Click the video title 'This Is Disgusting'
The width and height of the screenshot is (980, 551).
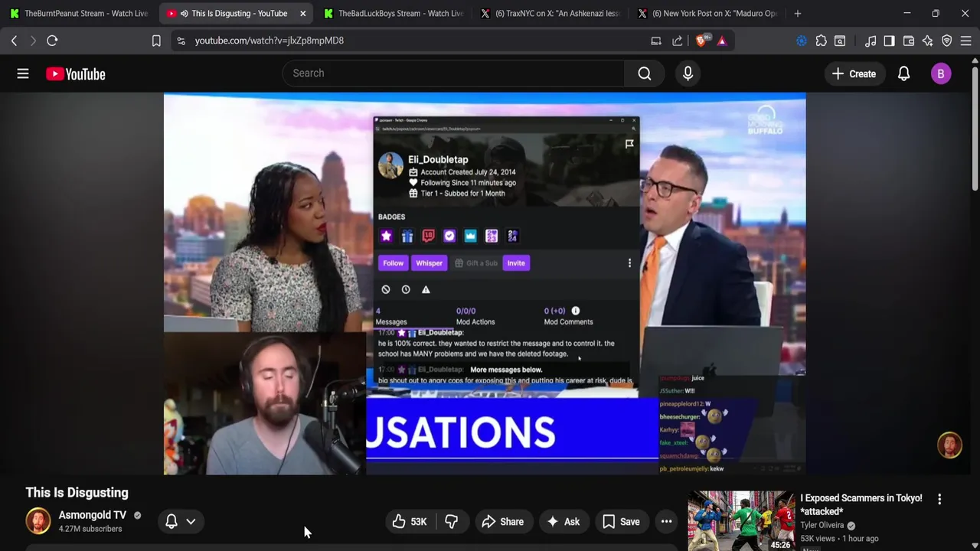pyautogui.click(x=77, y=493)
